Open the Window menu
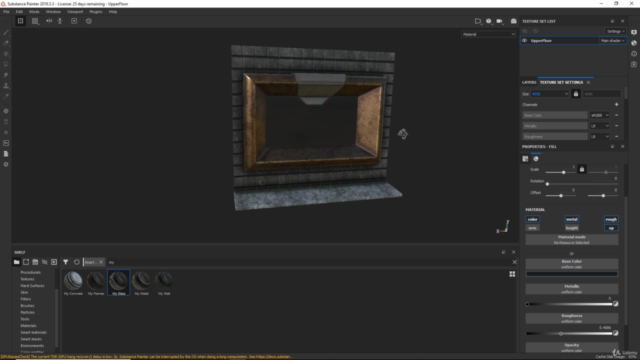The image size is (640, 360). click(53, 12)
